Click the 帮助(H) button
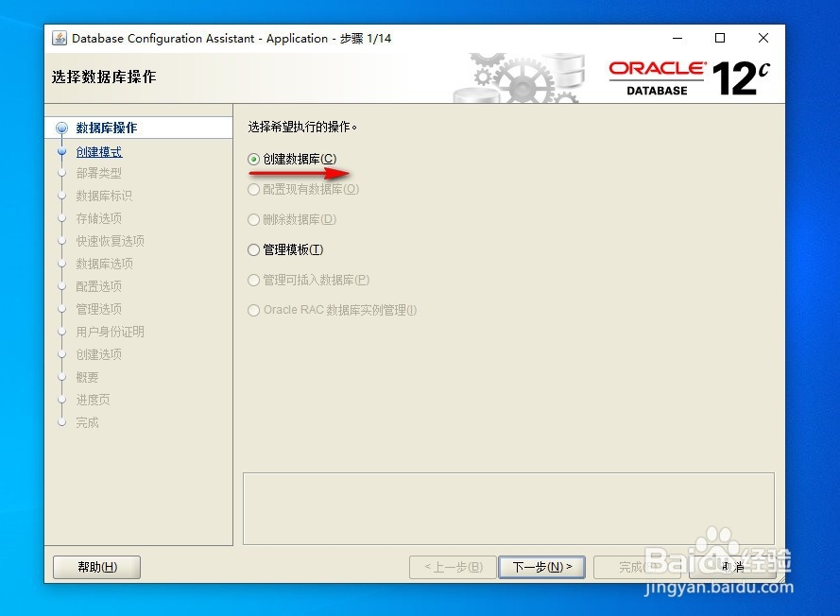Screen dimensions: 840x616 click(96, 567)
